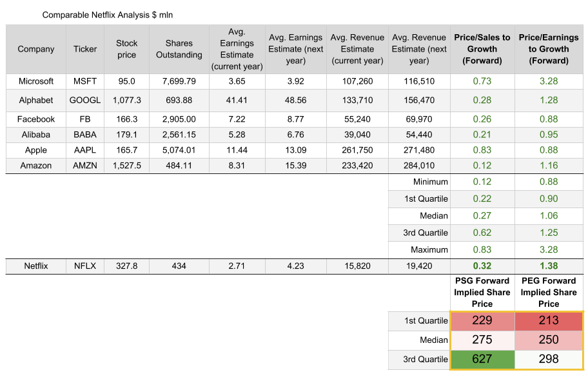Click Netflix's bold 0.32 PSG value
588x377 pixels.
click(x=482, y=266)
